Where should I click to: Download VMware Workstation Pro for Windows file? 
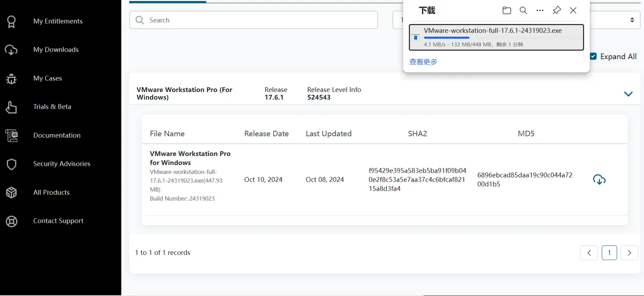pos(599,180)
